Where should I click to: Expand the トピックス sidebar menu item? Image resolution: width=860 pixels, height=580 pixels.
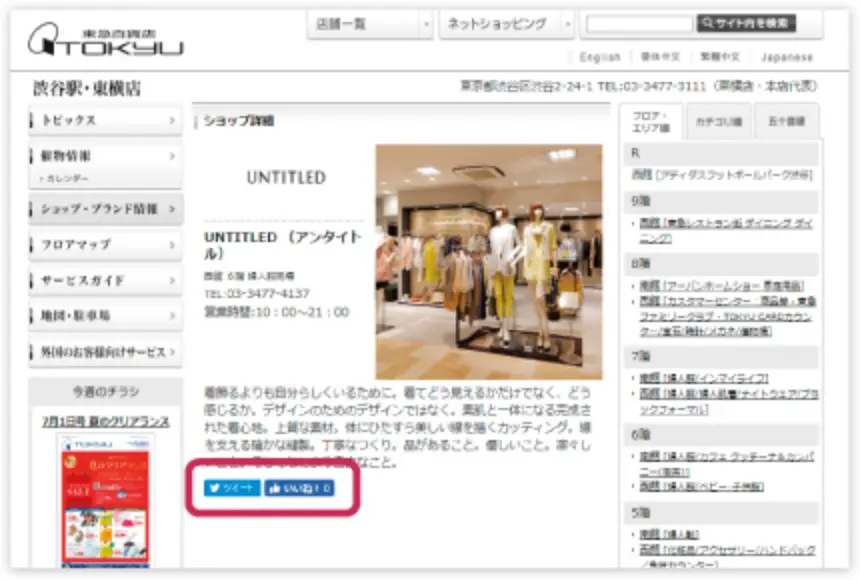105,120
